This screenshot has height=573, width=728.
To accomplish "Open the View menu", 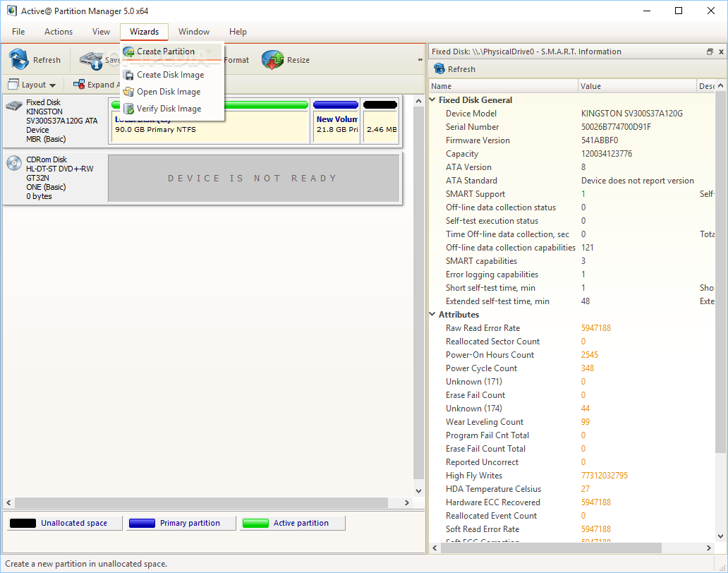I will 101,32.
